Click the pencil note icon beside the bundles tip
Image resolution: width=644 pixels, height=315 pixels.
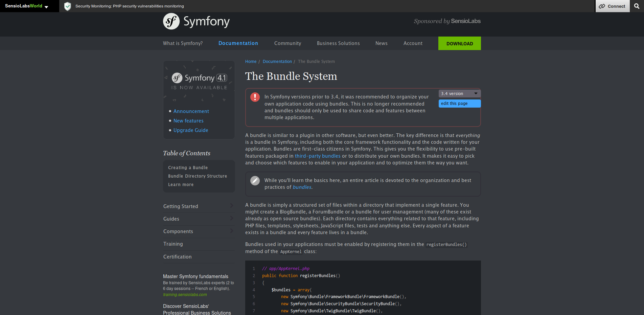point(255,181)
